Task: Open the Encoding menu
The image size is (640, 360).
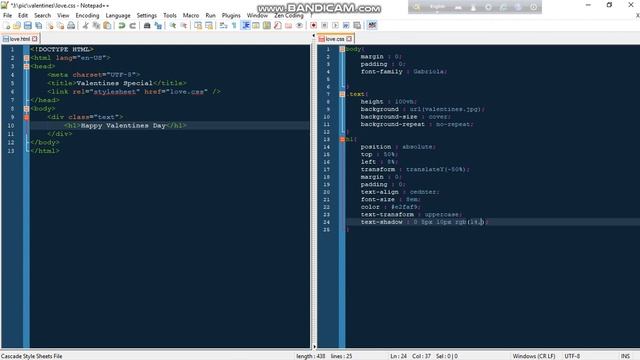Action: coord(87,16)
